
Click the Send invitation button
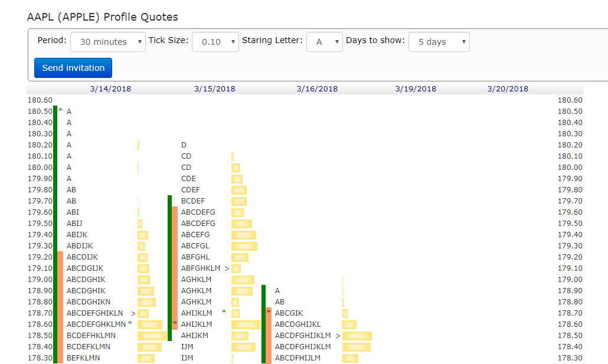click(73, 68)
